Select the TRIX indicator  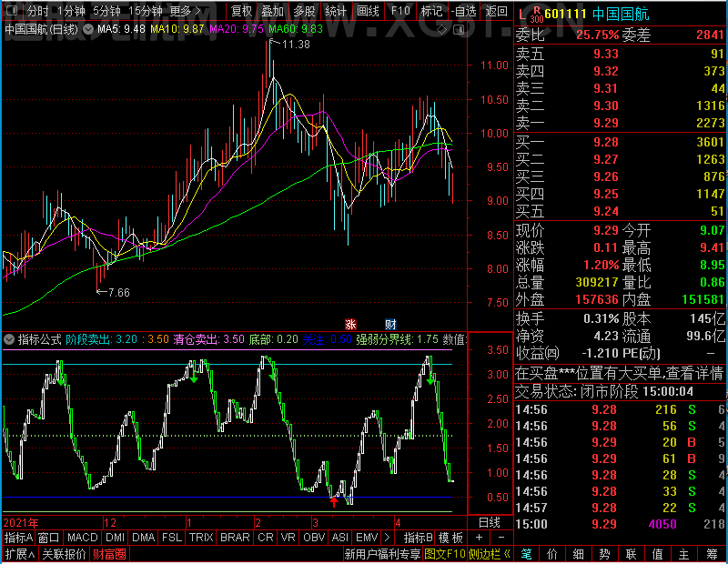click(x=201, y=538)
